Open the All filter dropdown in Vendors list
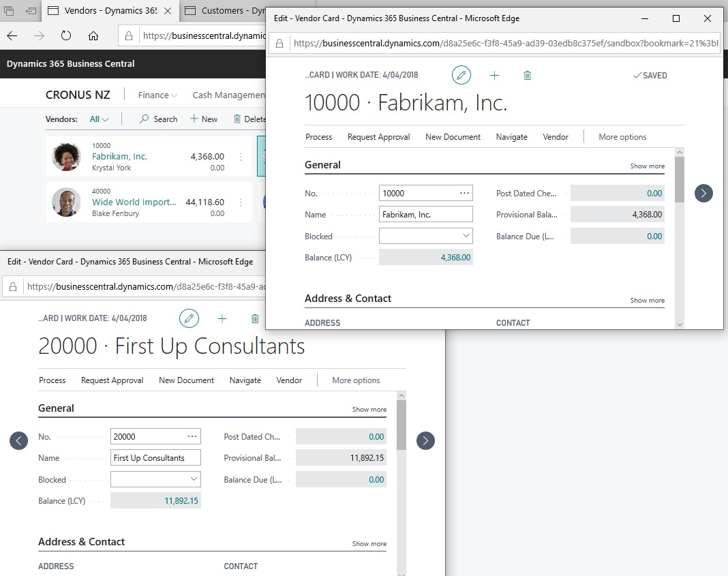 point(100,119)
